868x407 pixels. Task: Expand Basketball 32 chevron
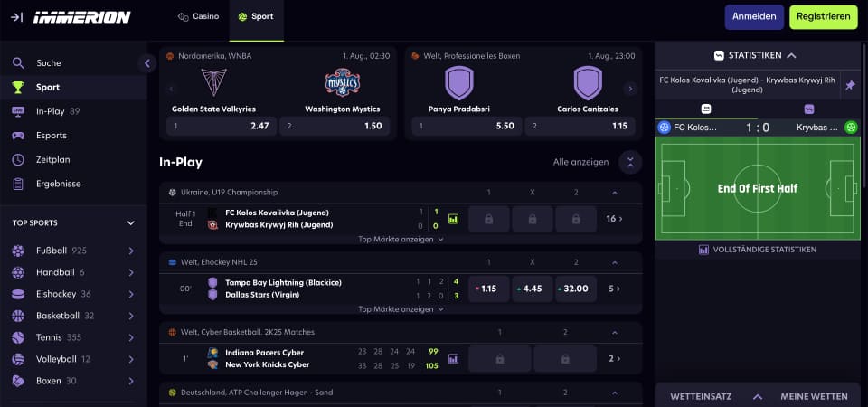pyautogui.click(x=131, y=317)
